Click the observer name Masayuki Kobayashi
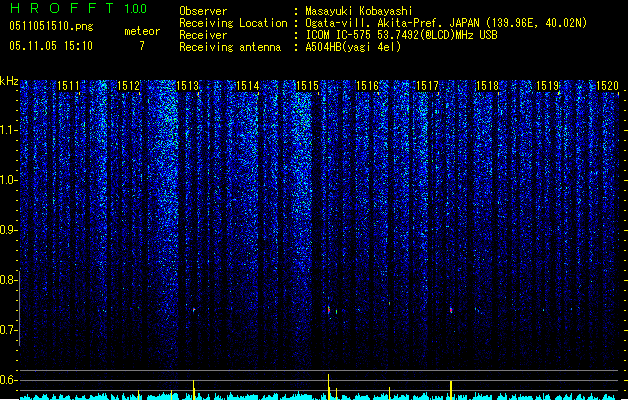The width and height of the screenshot is (629, 400). point(359,11)
